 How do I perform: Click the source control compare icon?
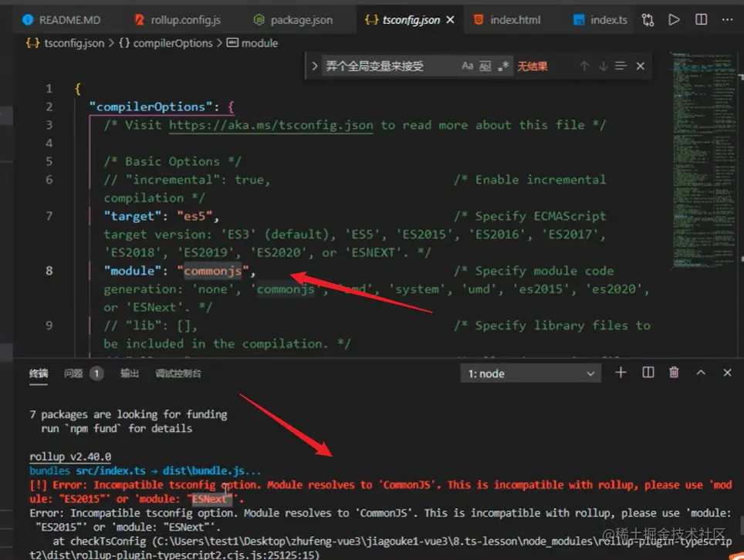648,20
